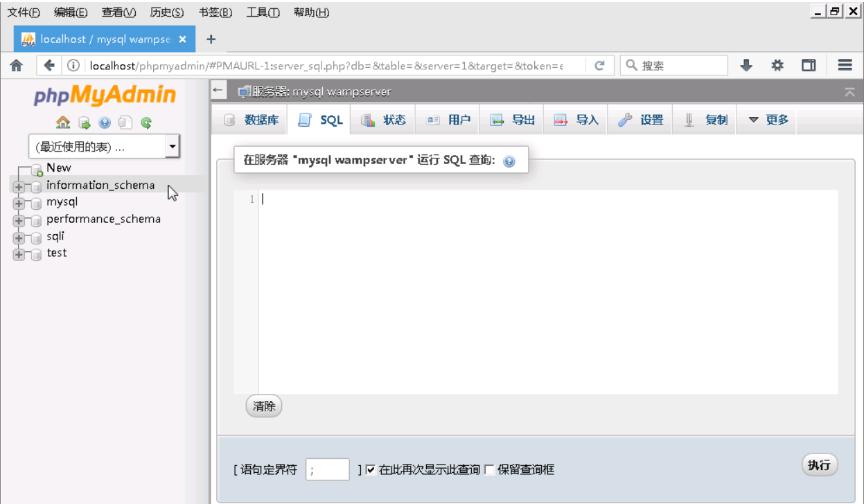Open the query window icon in sidebar
Image resolution: width=864 pixels, height=504 pixels.
point(84,123)
